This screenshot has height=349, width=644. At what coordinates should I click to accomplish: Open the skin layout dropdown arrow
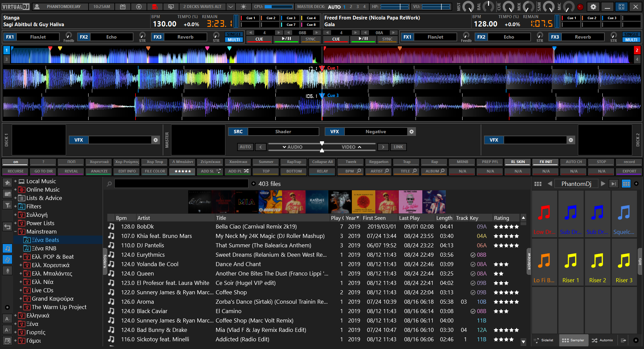[231, 7]
